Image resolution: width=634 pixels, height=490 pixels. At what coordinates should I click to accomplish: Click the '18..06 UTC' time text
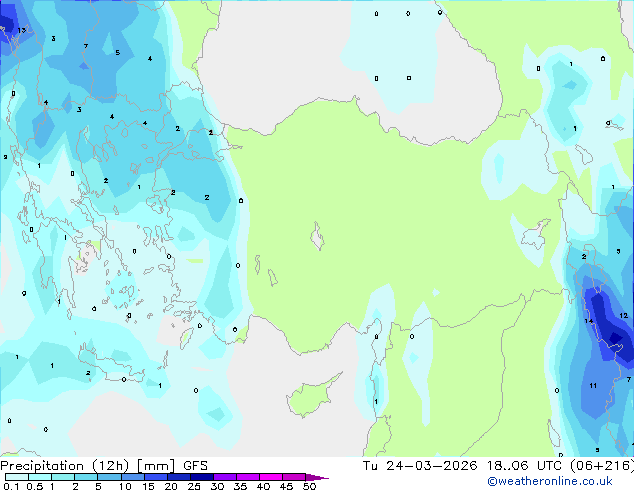[524, 466]
